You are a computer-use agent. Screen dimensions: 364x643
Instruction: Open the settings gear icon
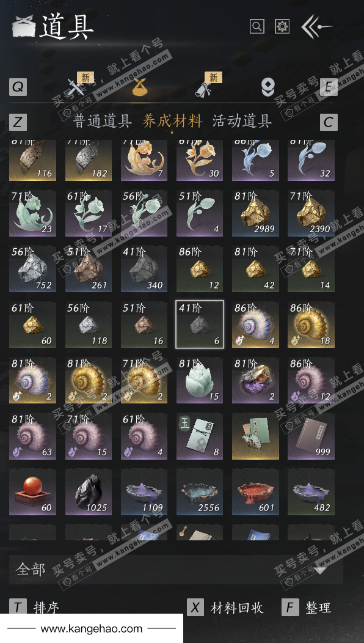pos(282,27)
